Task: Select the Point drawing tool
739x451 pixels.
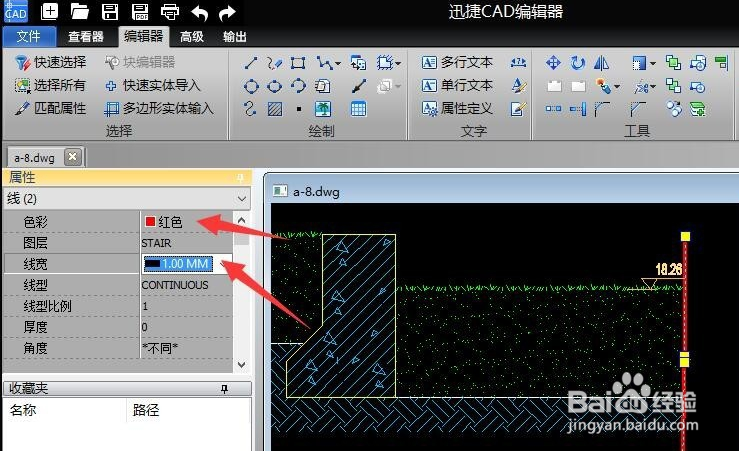Action: click(299, 109)
